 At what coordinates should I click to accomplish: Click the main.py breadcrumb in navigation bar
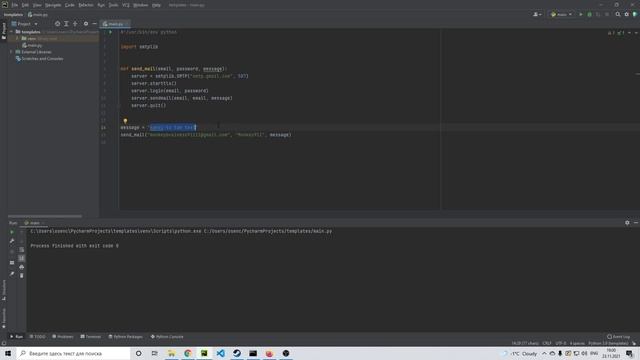point(38,15)
